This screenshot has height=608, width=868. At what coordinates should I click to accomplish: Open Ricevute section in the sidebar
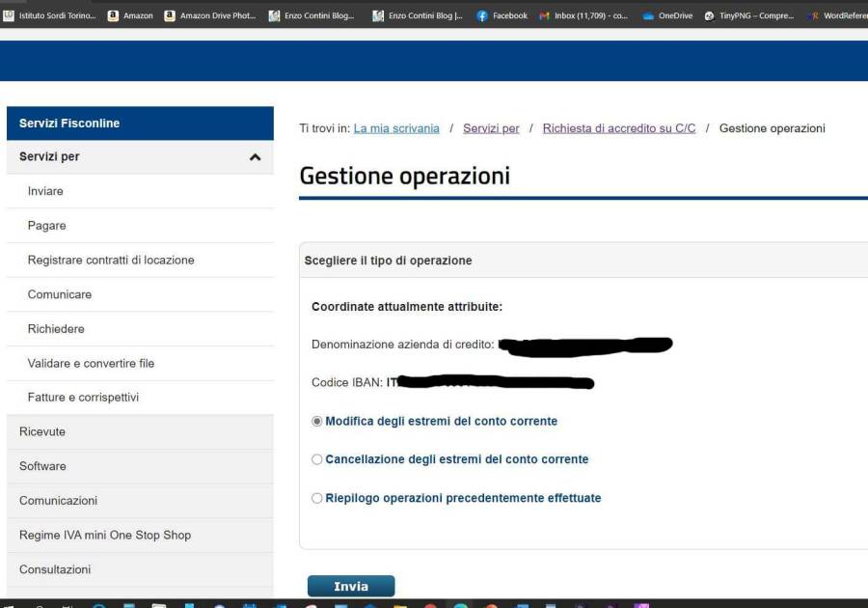pyautogui.click(x=42, y=432)
